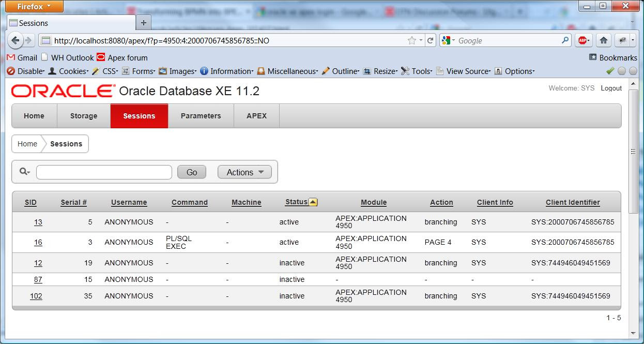Sort by the Client Info column header
The width and height of the screenshot is (644, 344).
pos(495,202)
